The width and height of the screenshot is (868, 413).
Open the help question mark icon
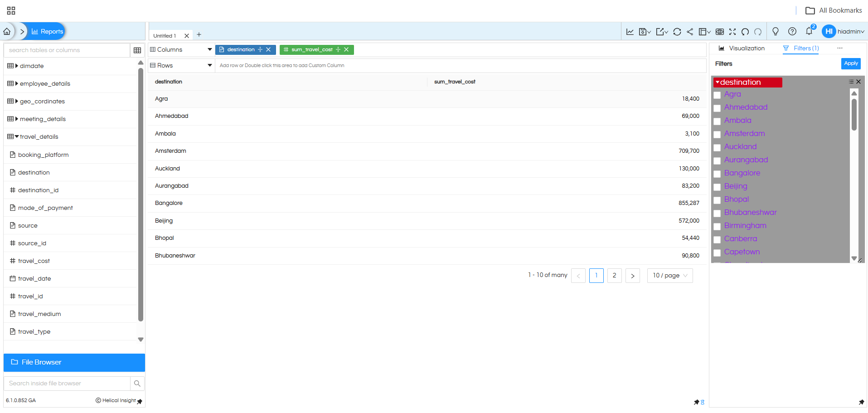pos(792,31)
